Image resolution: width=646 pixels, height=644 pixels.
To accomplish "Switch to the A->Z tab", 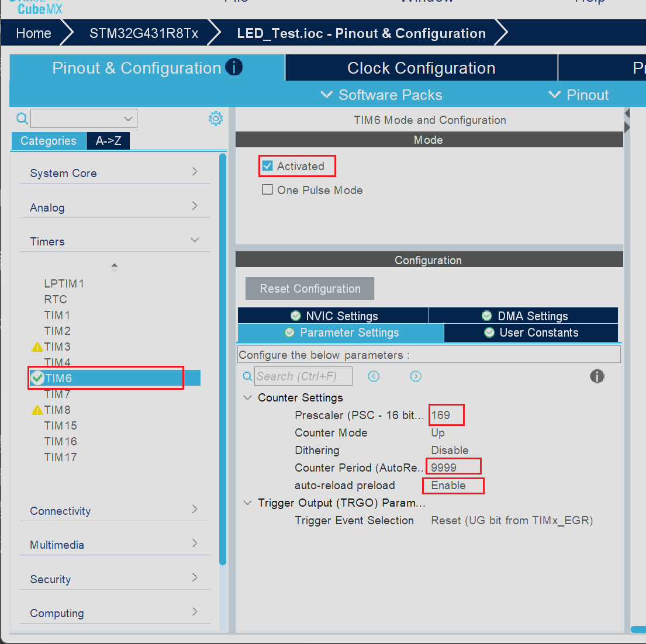I will point(108,141).
